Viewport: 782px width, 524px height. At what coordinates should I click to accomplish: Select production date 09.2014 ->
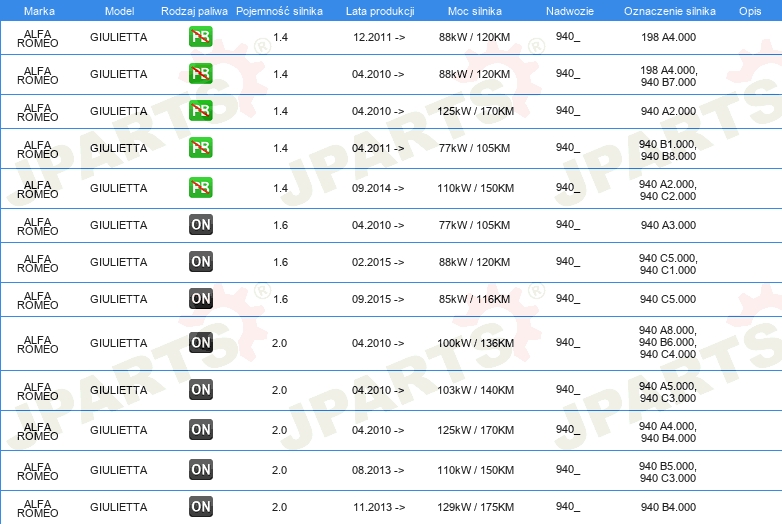coord(378,188)
